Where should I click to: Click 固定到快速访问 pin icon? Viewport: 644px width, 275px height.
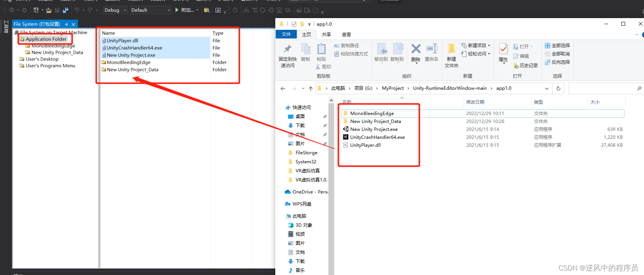coord(288,49)
